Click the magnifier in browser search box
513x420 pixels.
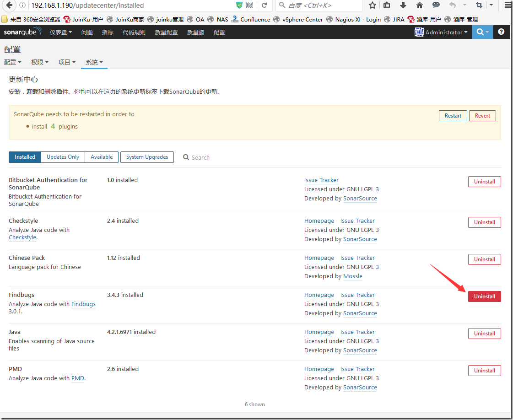(282, 5)
